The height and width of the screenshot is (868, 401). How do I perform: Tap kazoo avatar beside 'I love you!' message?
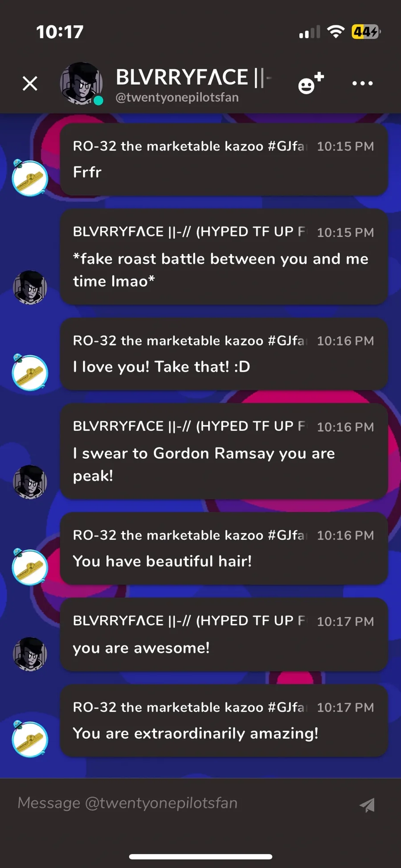29,372
